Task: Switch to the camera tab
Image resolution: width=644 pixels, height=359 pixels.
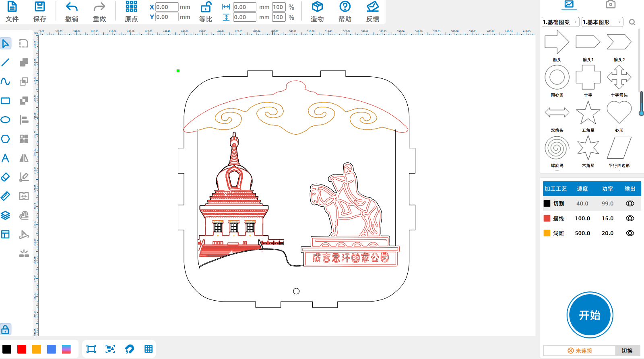Action: tap(610, 5)
